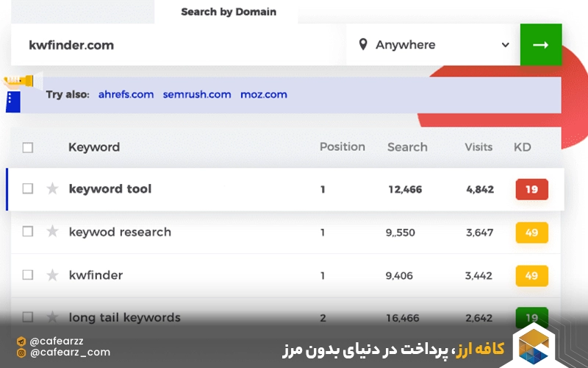Click visits value 3,647
The width and height of the screenshot is (588, 368).
(480, 233)
